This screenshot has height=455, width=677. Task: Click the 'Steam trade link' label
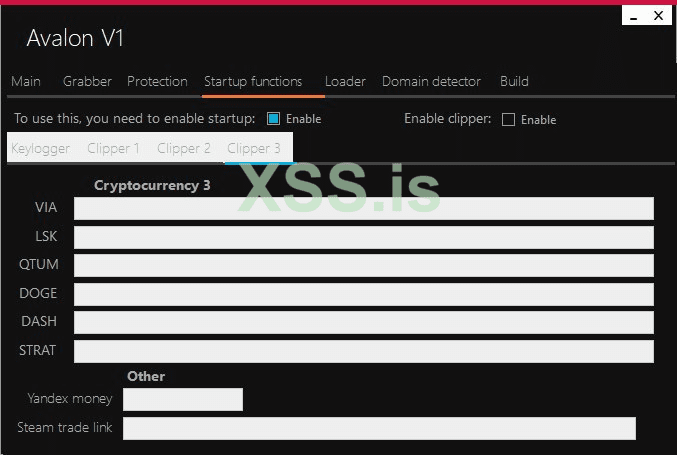65,427
